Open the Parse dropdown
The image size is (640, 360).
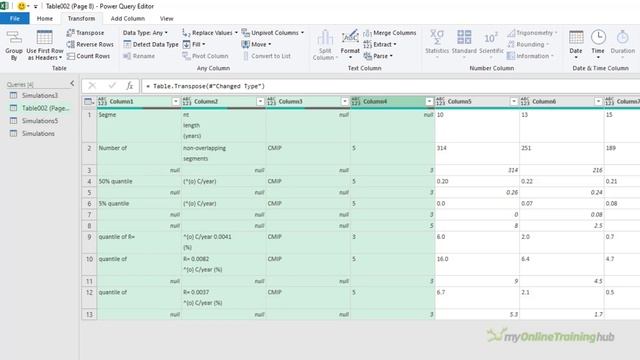click(391, 56)
